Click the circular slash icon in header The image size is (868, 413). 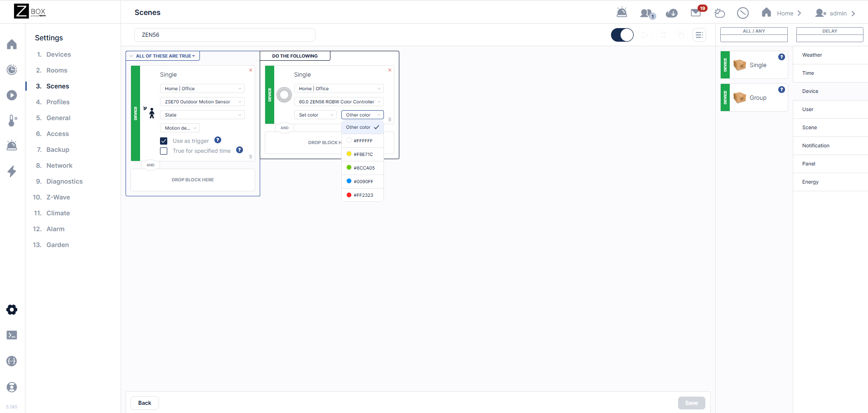[x=743, y=13]
